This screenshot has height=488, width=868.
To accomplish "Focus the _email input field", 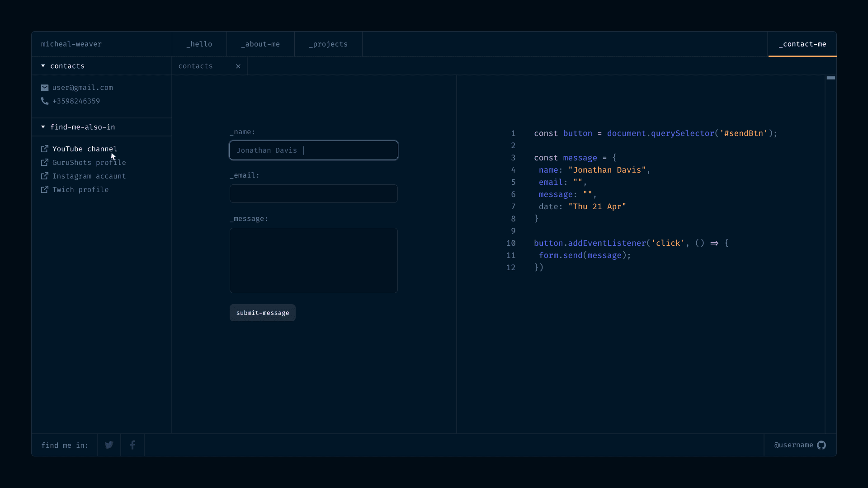I will click(x=314, y=193).
